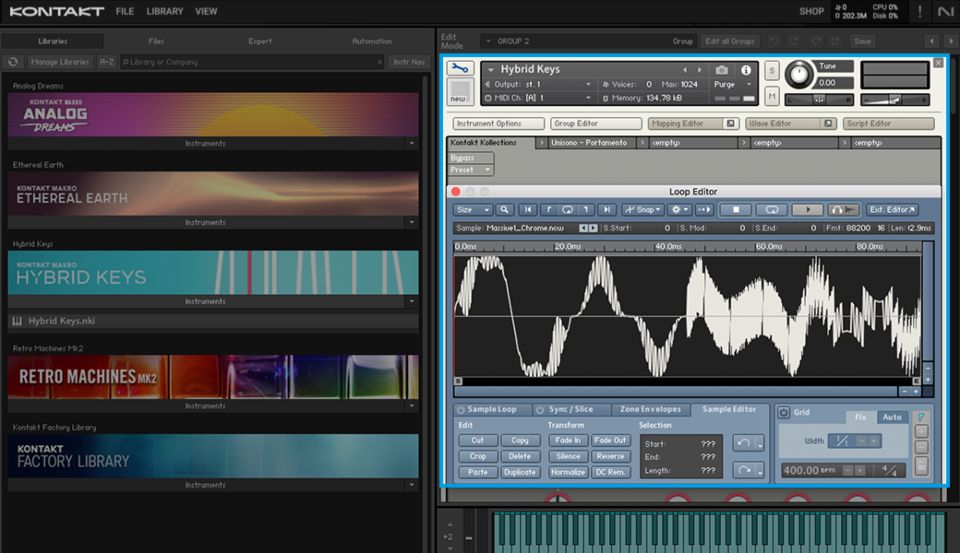
Task: Switch to the Zone Envelopes tab
Action: [x=650, y=409]
